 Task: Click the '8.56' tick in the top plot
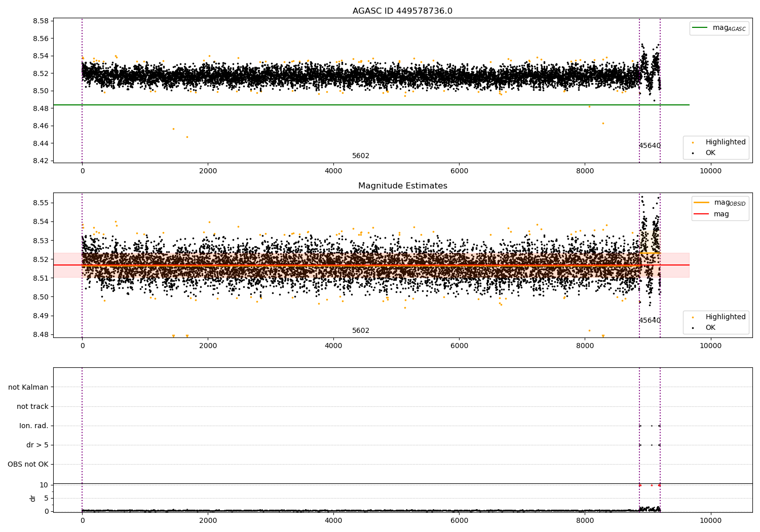click(x=41, y=39)
